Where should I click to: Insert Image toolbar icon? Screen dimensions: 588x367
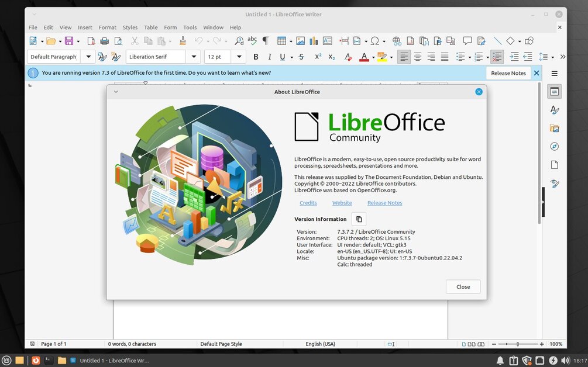coord(300,41)
